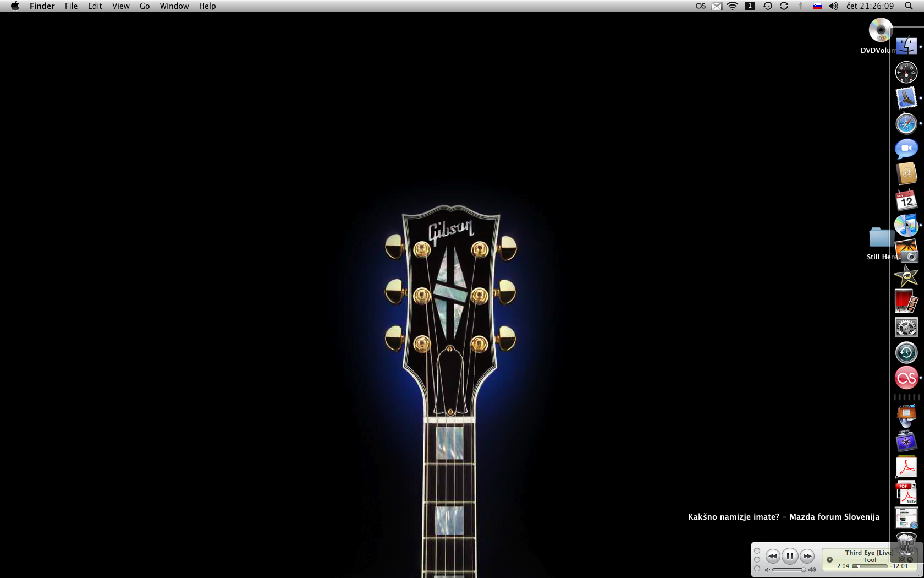Restore minimized Safari window from Dock

point(906,518)
